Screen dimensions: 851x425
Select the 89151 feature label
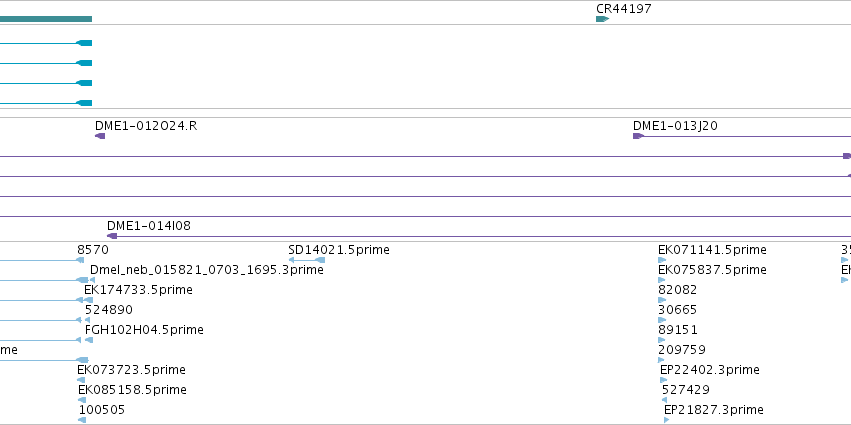point(678,330)
